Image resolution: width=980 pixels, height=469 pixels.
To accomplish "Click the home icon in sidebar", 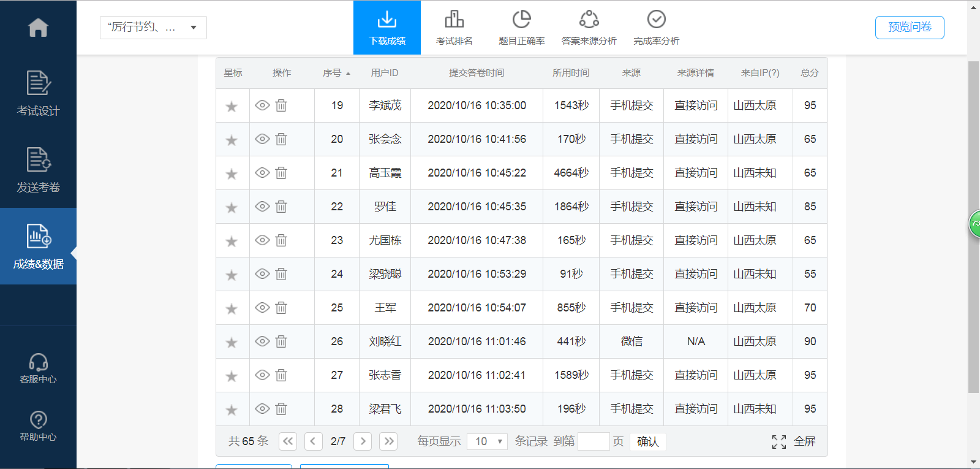I will pos(38,28).
